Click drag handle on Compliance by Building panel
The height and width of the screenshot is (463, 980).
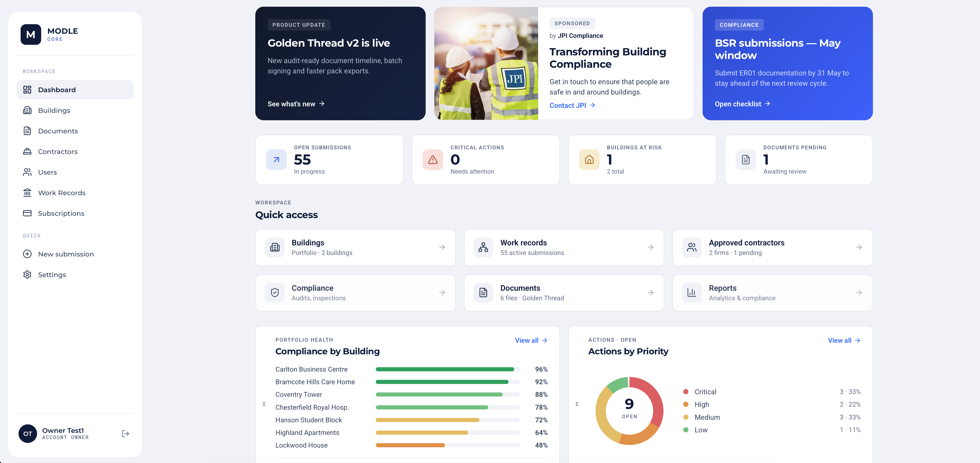coord(264,404)
